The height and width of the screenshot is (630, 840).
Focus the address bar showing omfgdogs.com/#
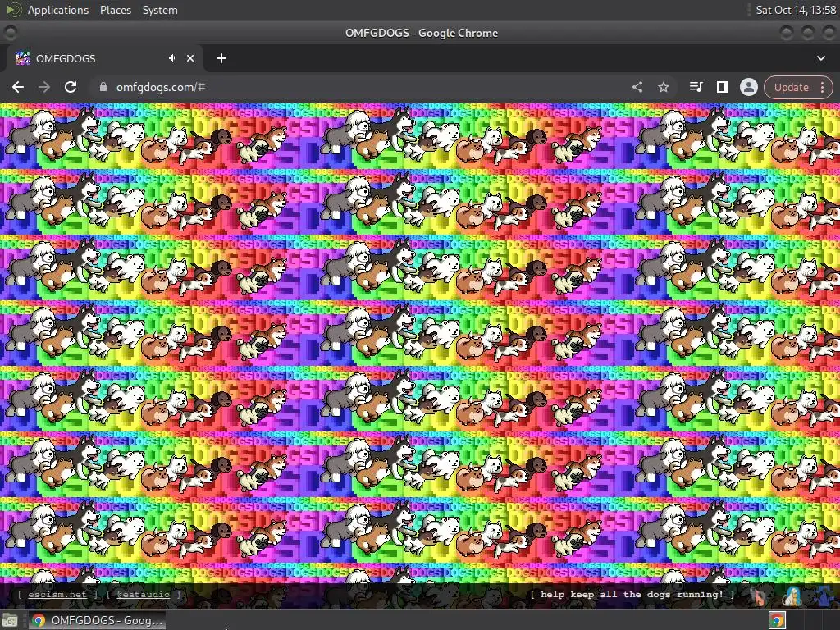359,87
